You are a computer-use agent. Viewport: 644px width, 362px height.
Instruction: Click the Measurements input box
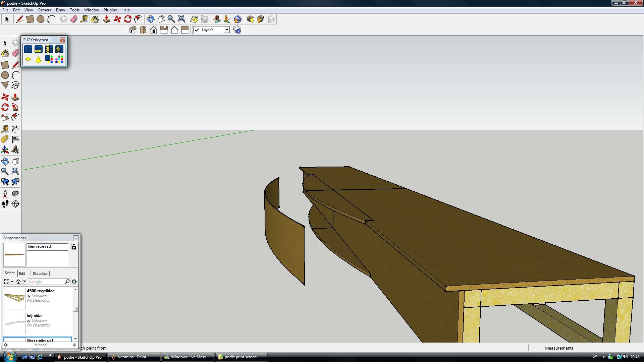(x=609, y=348)
